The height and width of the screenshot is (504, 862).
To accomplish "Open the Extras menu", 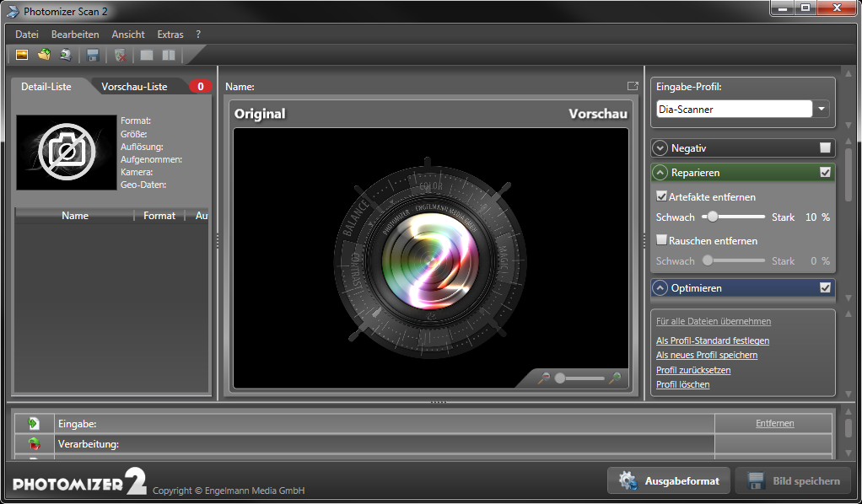I will [x=170, y=35].
